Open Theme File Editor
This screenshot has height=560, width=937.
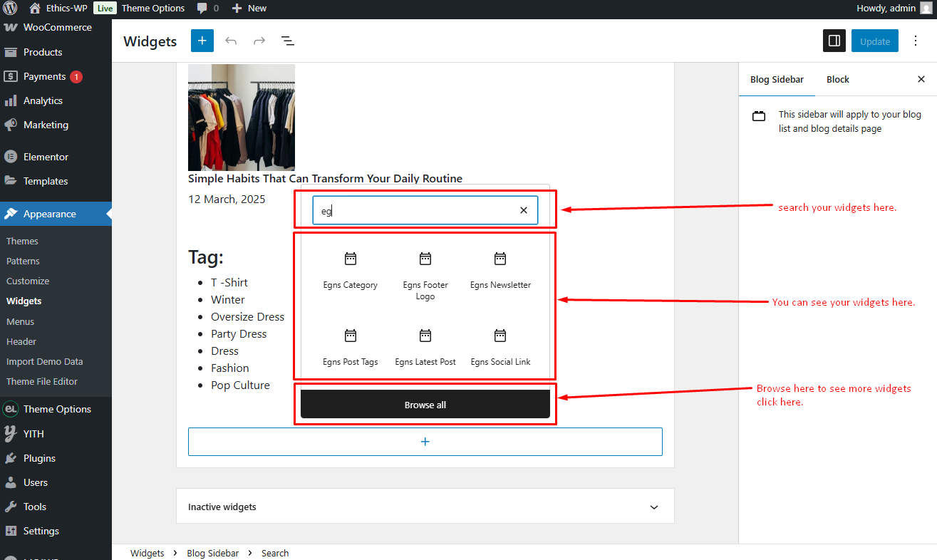click(x=42, y=381)
